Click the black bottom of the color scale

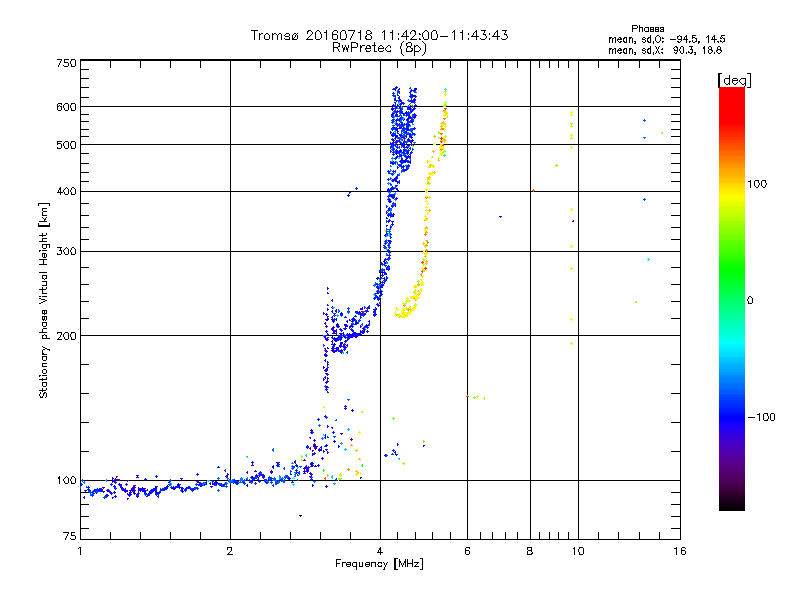coord(732,503)
